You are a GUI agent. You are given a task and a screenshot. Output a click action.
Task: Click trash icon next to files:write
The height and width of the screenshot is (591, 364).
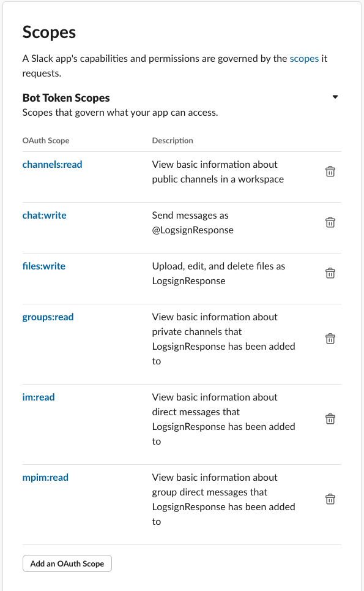pos(330,273)
